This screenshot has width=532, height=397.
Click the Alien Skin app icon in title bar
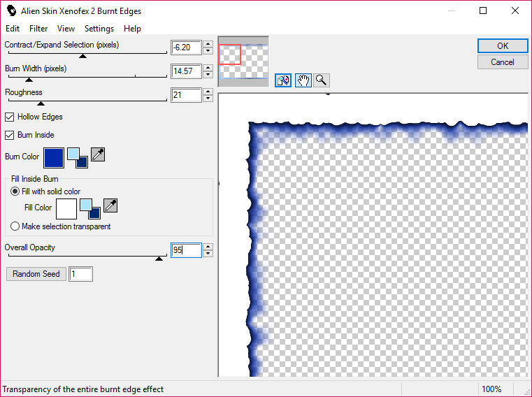[x=11, y=11]
